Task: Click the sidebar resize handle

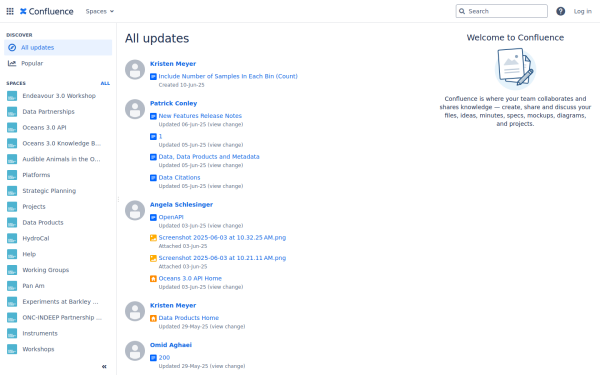Action: click(118, 199)
